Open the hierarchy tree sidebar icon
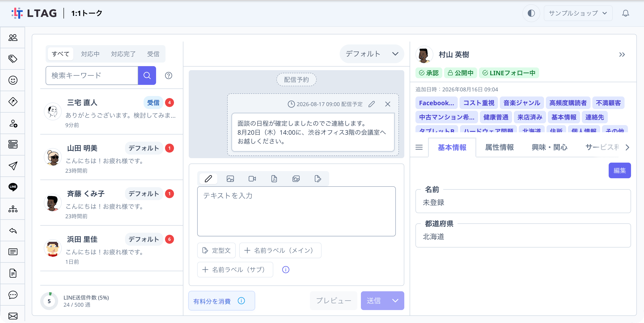This screenshot has height=323, width=644. pos(13,209)
